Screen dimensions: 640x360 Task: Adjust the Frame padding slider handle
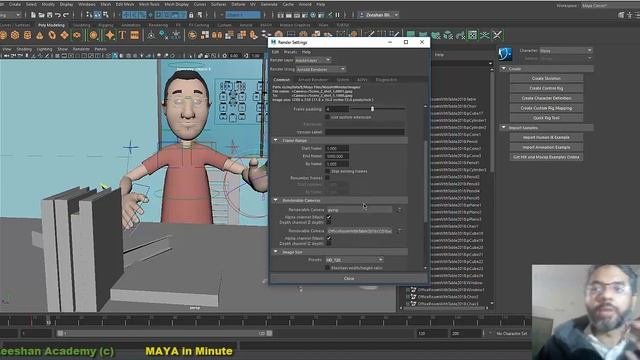pyautogui.click(x=372, y=109)
